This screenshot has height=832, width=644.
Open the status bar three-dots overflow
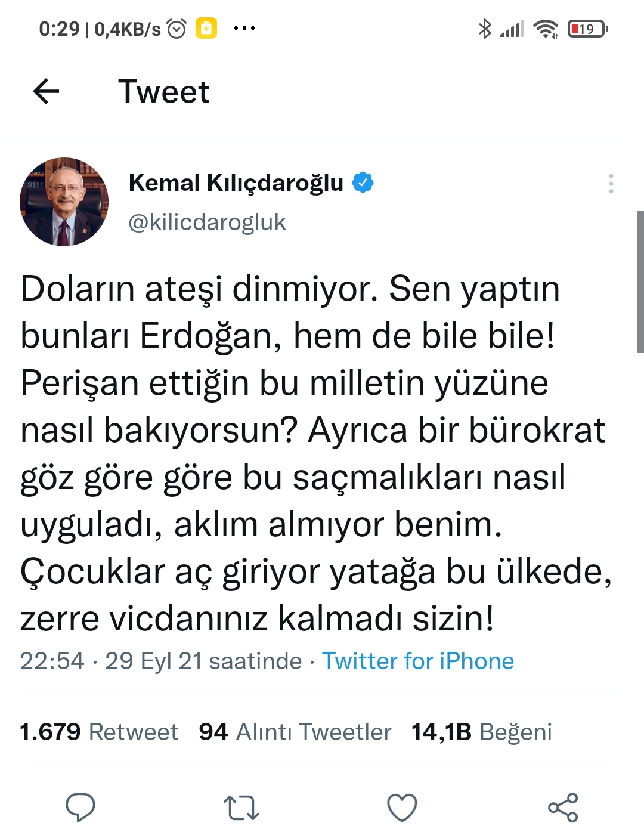pos(244,28)
